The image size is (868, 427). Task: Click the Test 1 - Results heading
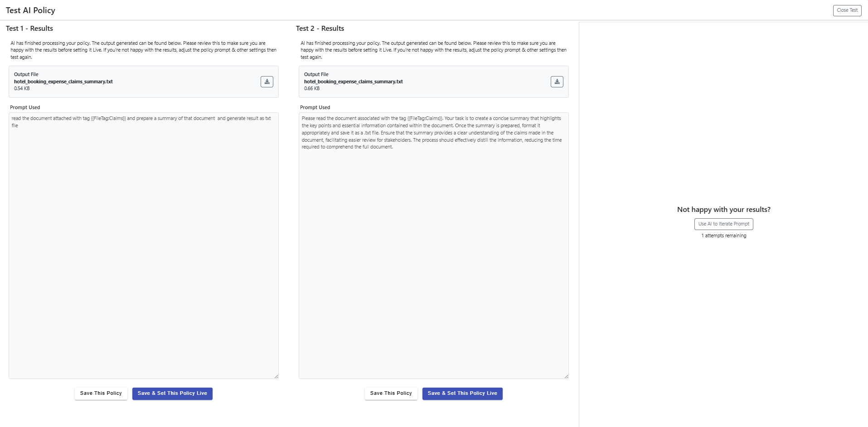click(x=29, y=29)
